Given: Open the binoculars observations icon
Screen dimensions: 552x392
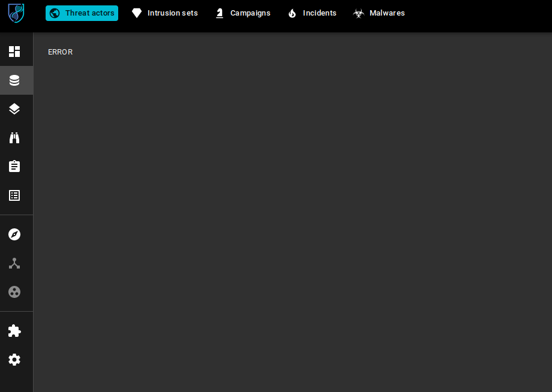Looking at the screenshot, I should (14, 138).
